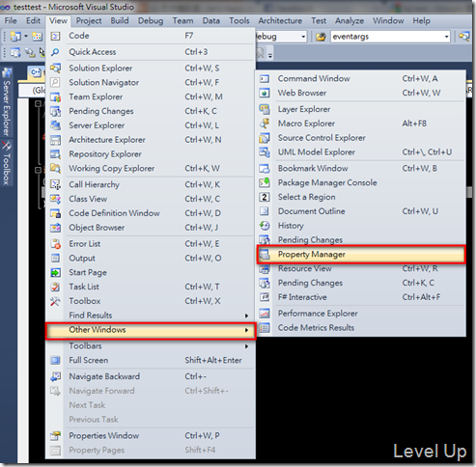The image size is (476, 467).
Task: Choose Select a Region entry
Action: click(361, 197)
